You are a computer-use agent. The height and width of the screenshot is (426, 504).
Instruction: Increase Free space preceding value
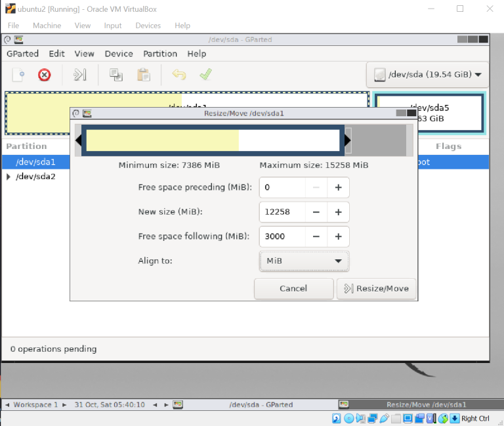click(x=339, y=188)
